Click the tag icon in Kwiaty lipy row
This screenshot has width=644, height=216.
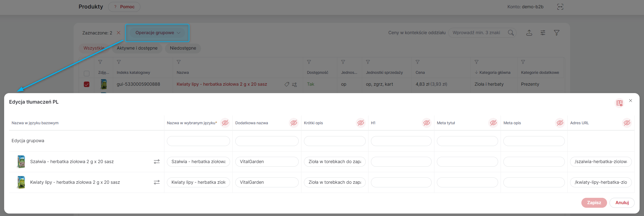click(287, 84)
